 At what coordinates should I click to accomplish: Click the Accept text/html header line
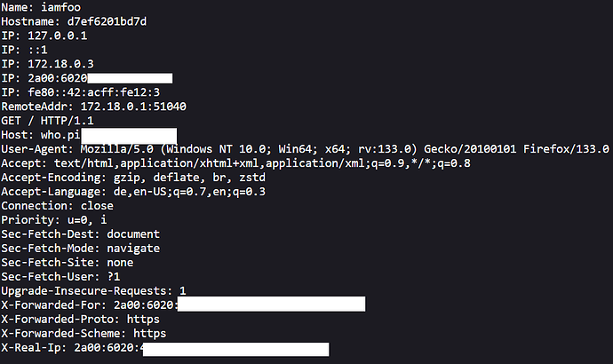pyautogui.click(x=235, y=163)
